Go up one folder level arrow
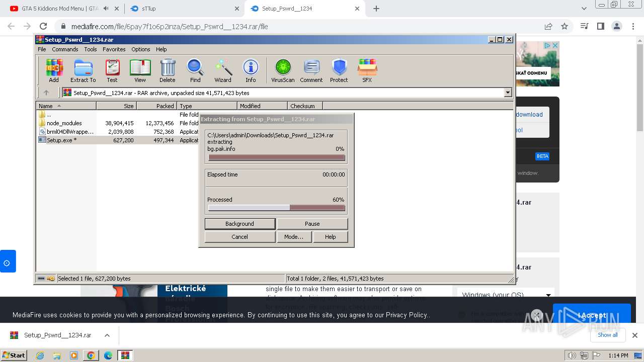This screenshot has width=644, height=362. (46, 93)
